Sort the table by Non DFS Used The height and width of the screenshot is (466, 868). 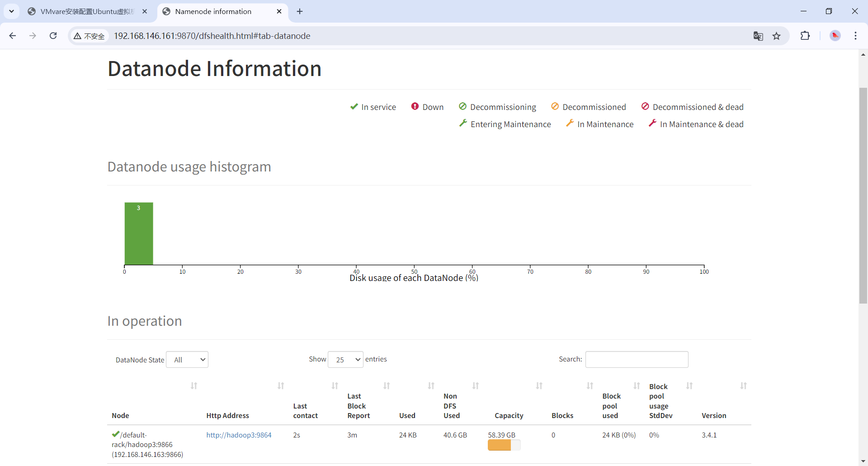tap(476, 385)
